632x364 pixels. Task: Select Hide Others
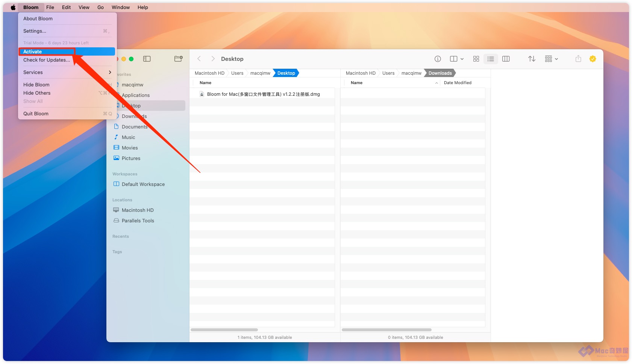[67, 93]
